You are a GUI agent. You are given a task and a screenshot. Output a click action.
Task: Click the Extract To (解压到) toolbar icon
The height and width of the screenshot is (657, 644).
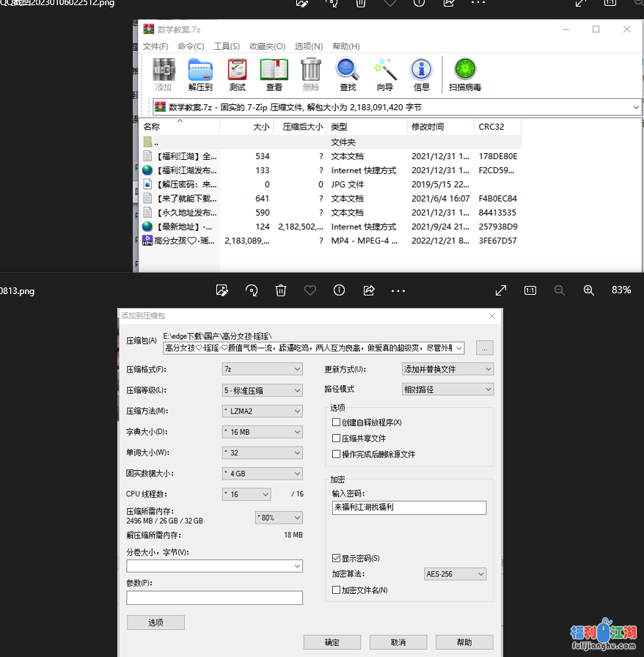(200, 75)
